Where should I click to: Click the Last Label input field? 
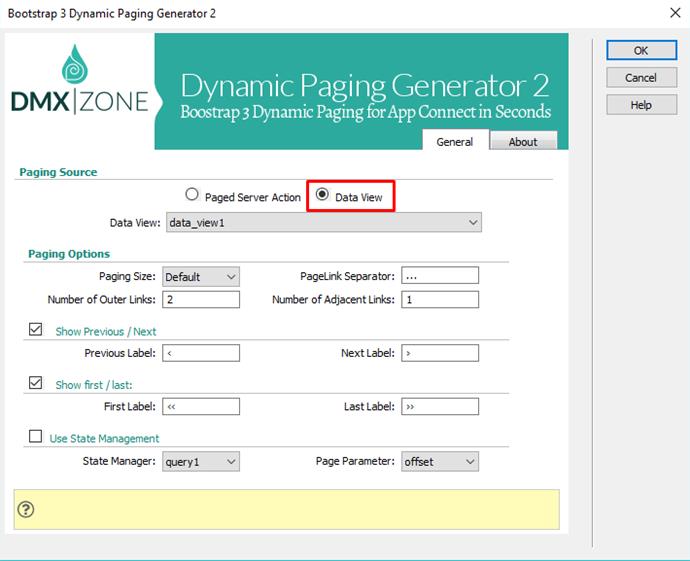[x=440, y=406]
